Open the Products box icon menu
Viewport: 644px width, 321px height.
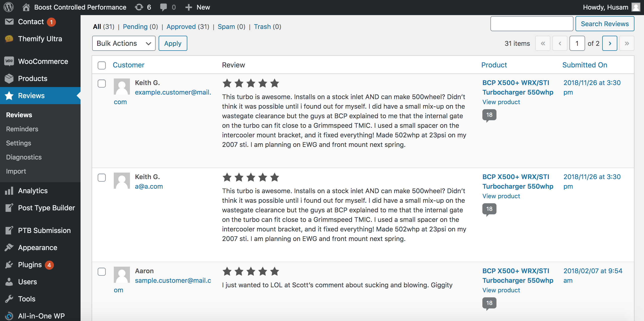click(9, 78)
